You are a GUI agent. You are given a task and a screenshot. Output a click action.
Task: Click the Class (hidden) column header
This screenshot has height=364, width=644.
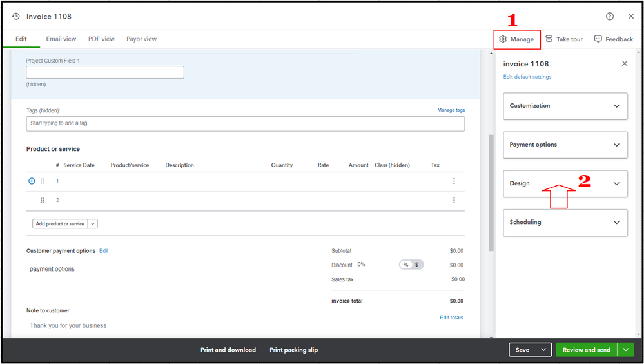(392, 165)
